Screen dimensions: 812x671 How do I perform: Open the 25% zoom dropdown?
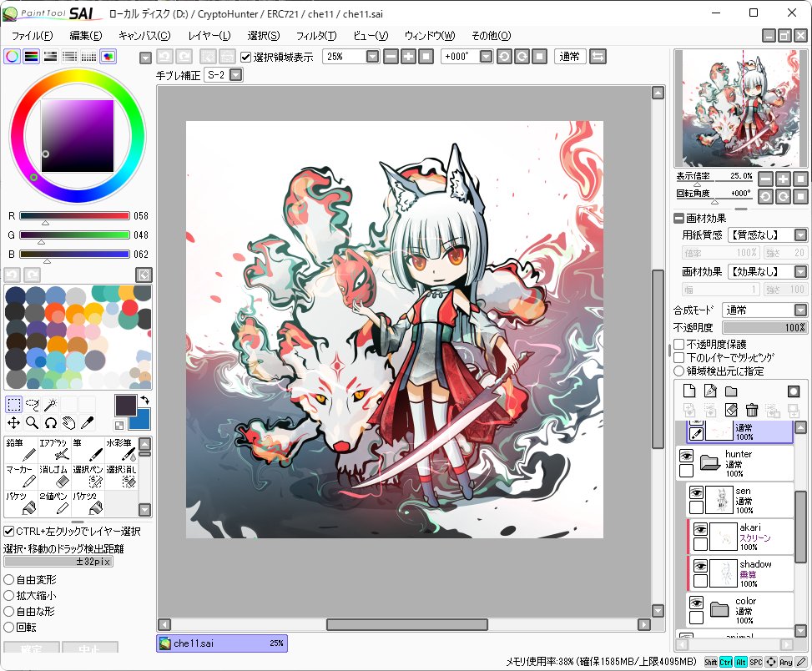pyautogui.click(x=372, y=57)
